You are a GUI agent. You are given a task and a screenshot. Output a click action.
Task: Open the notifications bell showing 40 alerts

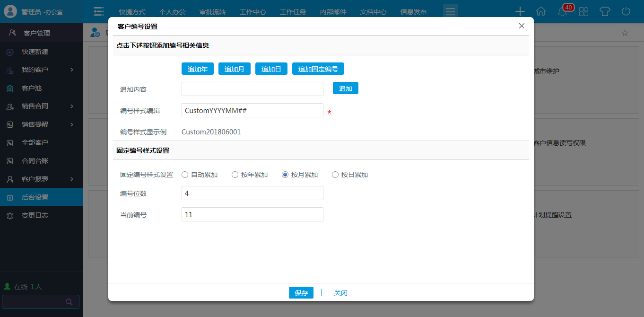pos(562,12)
